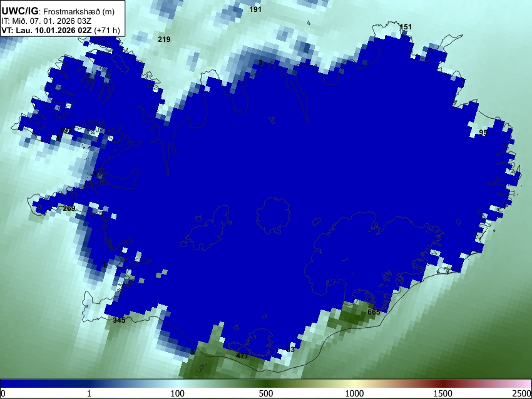Click the map value label 477

coord(242,356)
